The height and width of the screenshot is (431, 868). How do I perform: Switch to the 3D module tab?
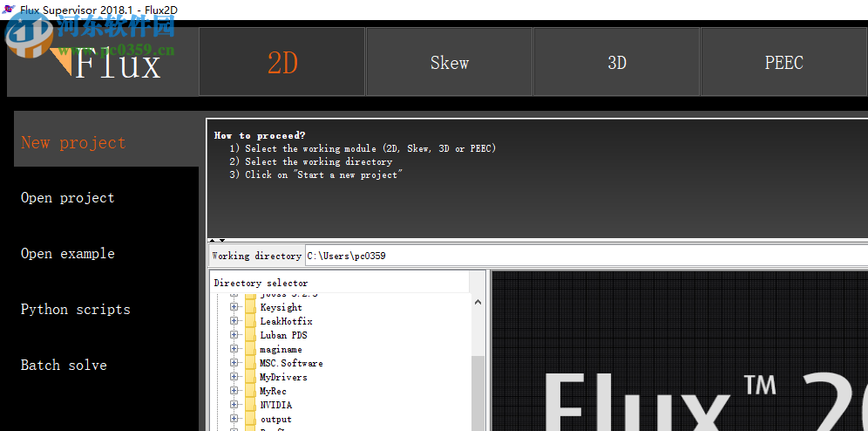pyautogui.click(x=617, y=62)
